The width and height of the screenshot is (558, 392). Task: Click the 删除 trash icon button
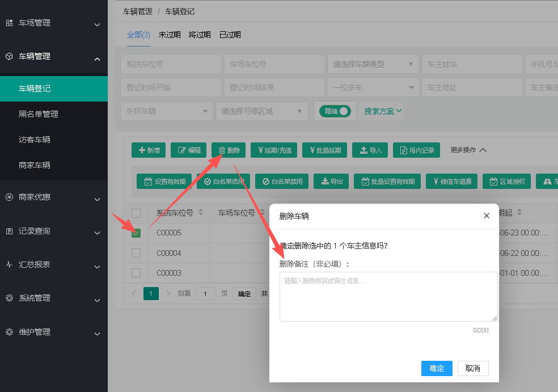pyautogui.click(x=229, y=150)
